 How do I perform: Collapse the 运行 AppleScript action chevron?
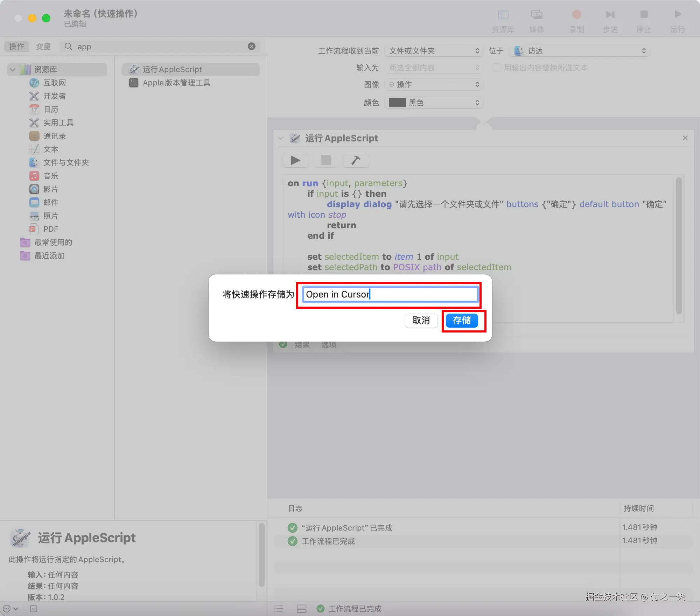click(x=281, y=138)
